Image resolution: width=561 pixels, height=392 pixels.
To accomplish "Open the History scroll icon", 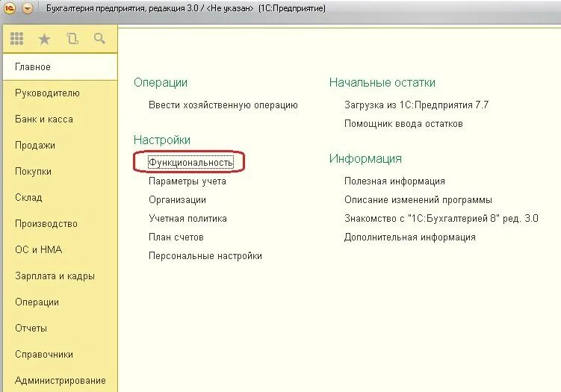I will point(72,39).
